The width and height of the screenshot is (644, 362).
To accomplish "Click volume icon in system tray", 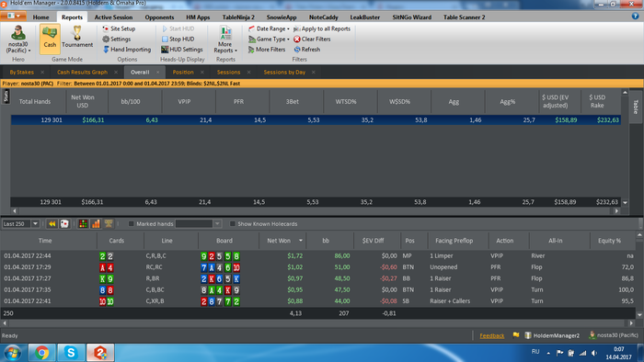I will (x=594, y=353).
